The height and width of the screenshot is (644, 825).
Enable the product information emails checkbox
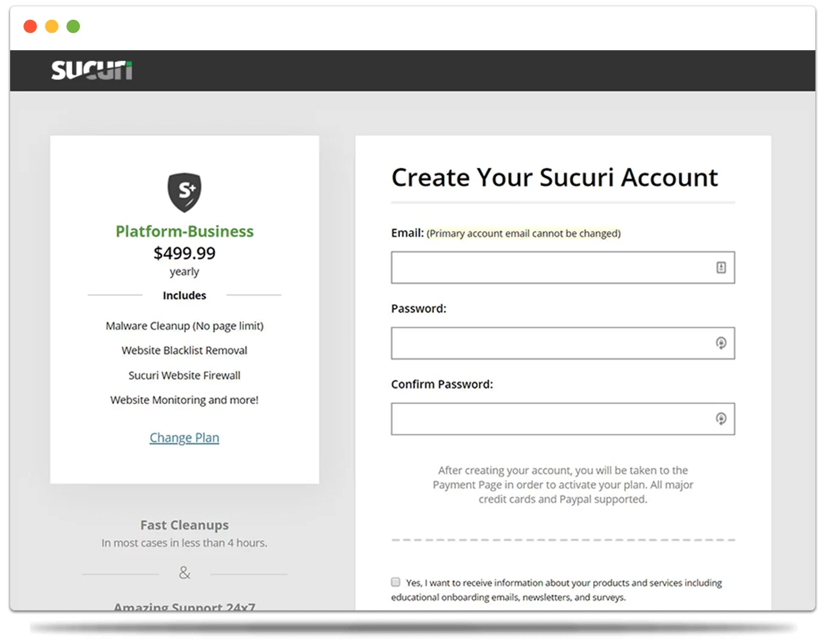click(396, 582)
